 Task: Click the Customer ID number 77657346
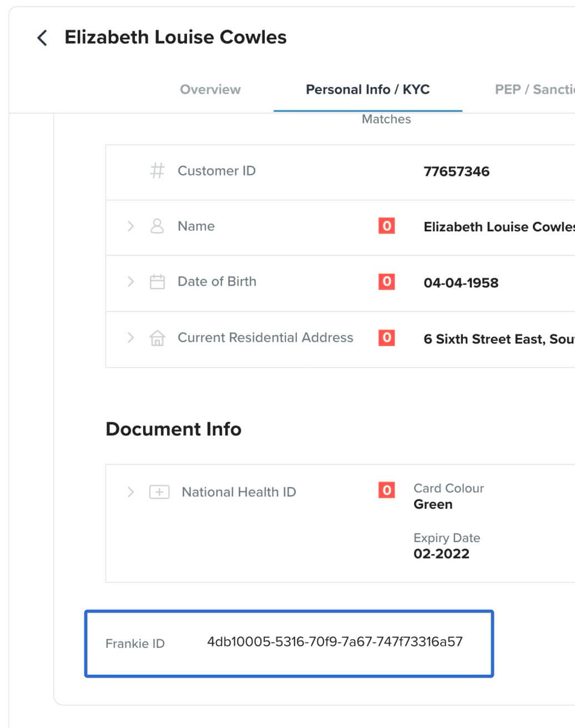coord(456,171)
